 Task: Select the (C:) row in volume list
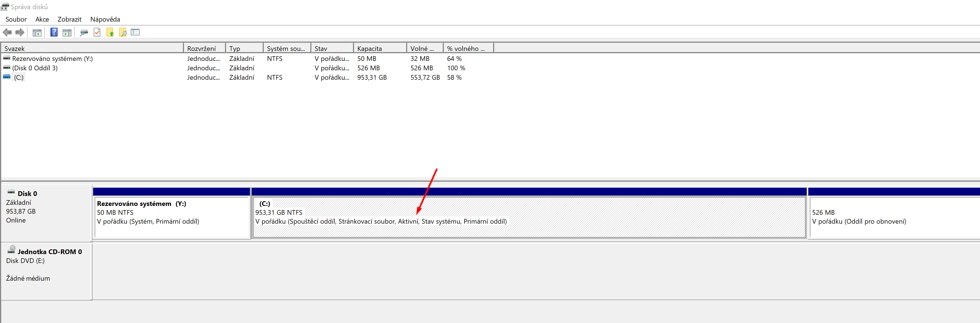click(247, 77)
